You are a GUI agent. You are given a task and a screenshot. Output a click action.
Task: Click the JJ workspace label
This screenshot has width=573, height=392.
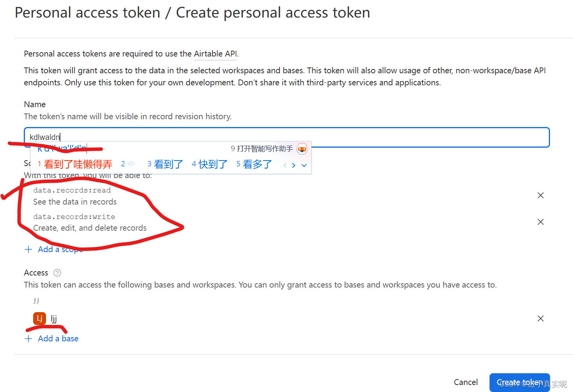[36, 300]
